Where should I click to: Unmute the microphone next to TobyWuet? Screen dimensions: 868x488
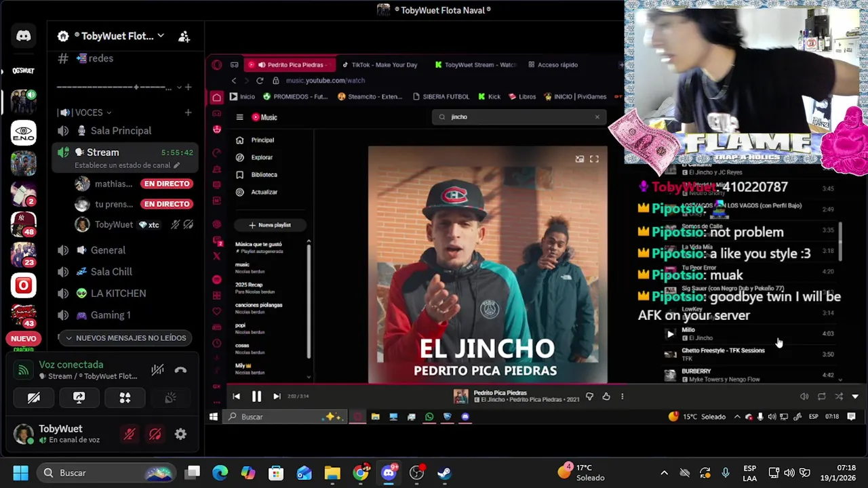tap(130, 434)
